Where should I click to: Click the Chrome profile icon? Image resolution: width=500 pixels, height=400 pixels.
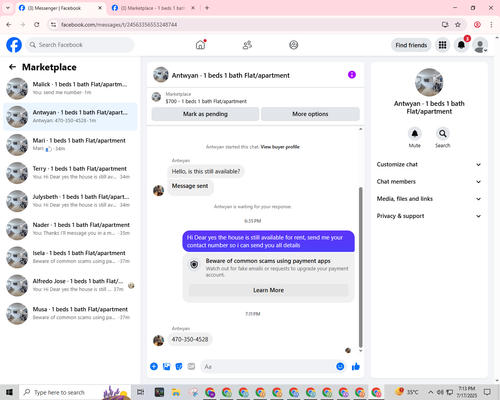pos(477,24)
